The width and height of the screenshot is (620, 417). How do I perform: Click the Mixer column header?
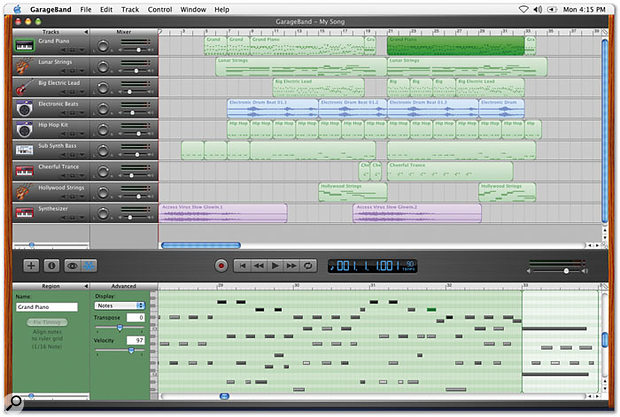[x=124, y=32]
